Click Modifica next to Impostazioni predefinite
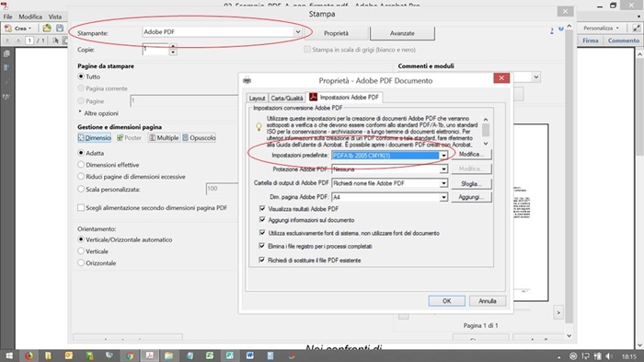Image resolution: width=644 pixels, height=362 pixels. tap(471, 154)
